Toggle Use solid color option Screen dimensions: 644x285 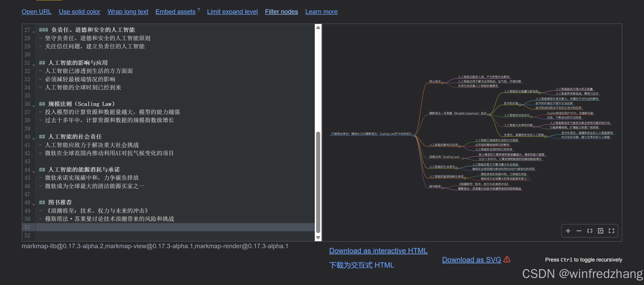point(80,12)
